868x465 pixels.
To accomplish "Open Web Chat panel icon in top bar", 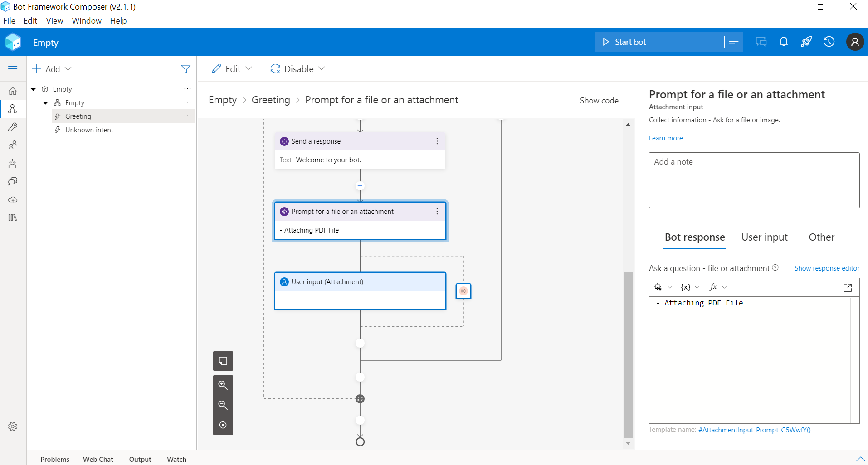I will (761, 41).
